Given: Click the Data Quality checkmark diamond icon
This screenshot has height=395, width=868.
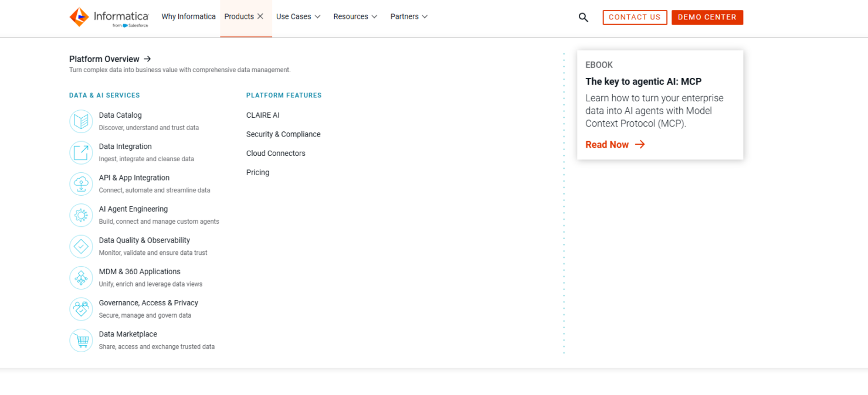Looking at the screenshot, I should [81, 247].
